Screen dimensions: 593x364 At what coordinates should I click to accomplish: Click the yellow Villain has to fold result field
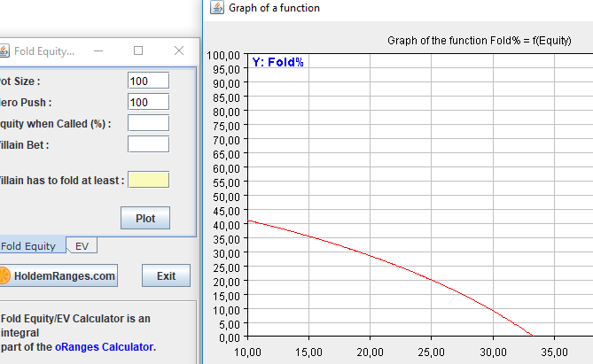149,180
